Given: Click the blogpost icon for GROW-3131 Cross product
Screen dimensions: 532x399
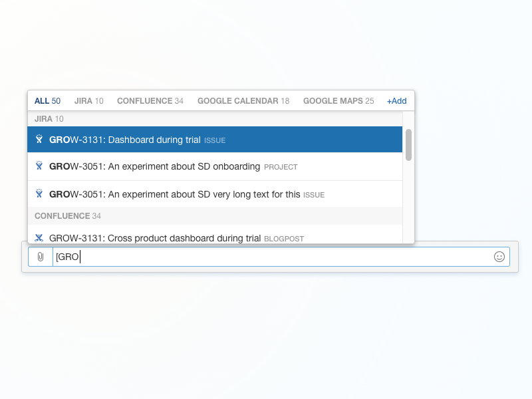Looking at the screenshot, I should (x=39, y=237).
